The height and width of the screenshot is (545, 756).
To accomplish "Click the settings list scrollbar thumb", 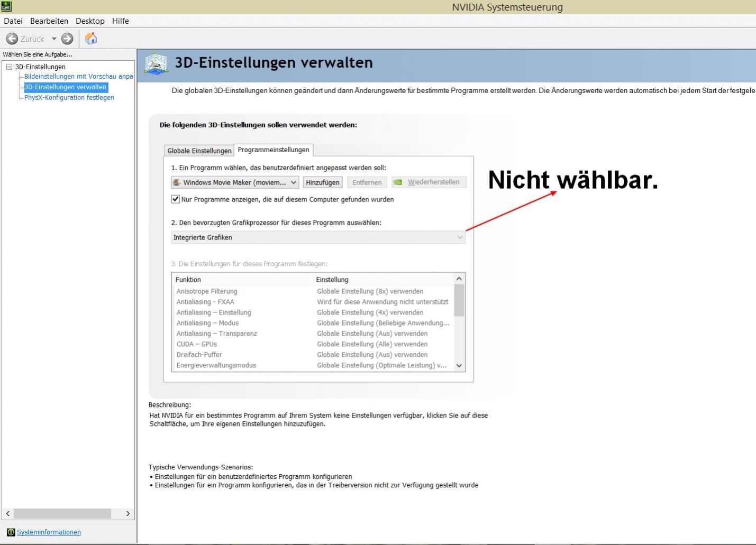I will click(x=459, y=300).
